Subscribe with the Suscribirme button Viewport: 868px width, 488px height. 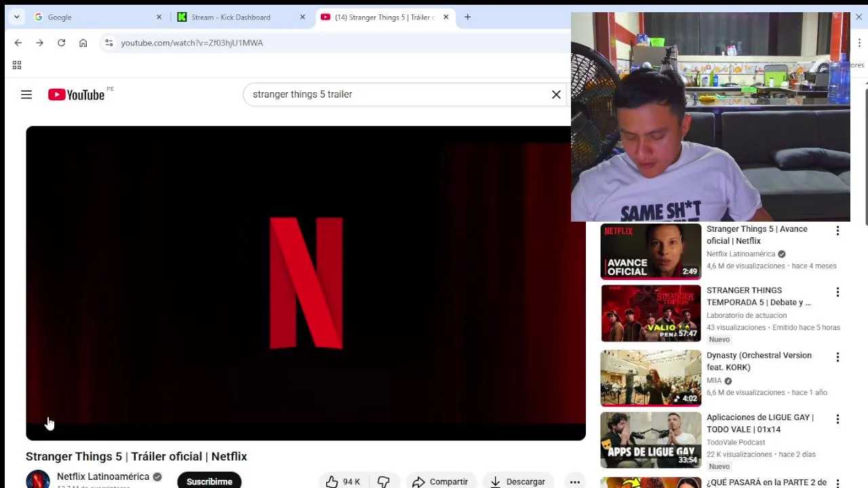click(x=210, y=481)
